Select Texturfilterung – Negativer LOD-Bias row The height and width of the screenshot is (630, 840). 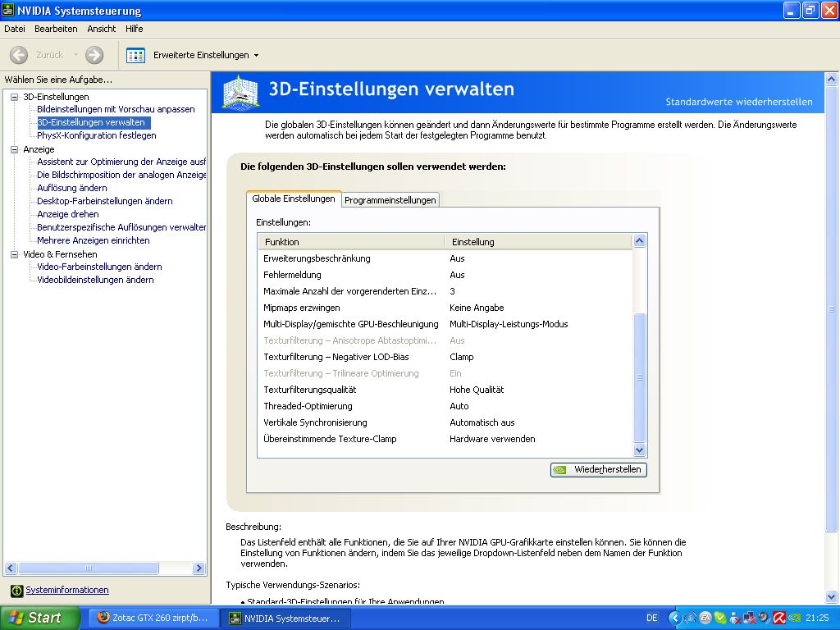point(445,358)
